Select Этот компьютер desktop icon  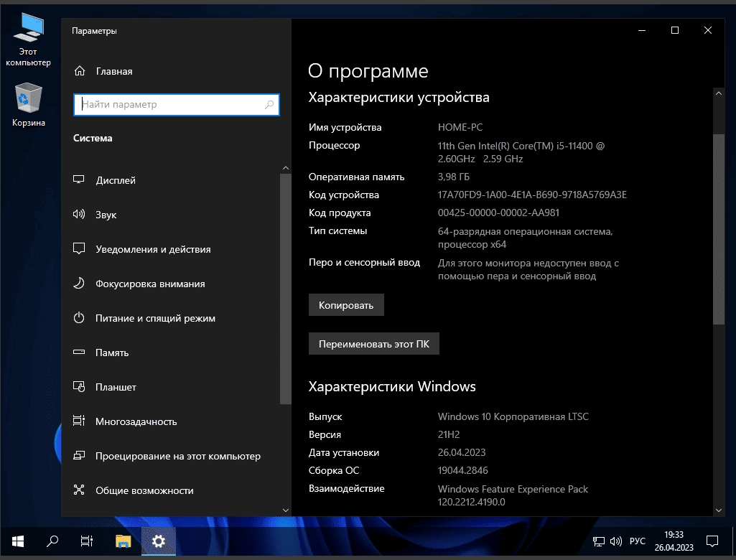point(28,40)
